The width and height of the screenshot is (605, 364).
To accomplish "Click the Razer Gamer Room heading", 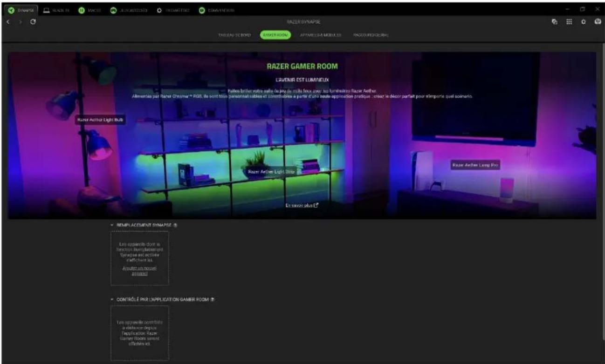I will tap(302, 67).
